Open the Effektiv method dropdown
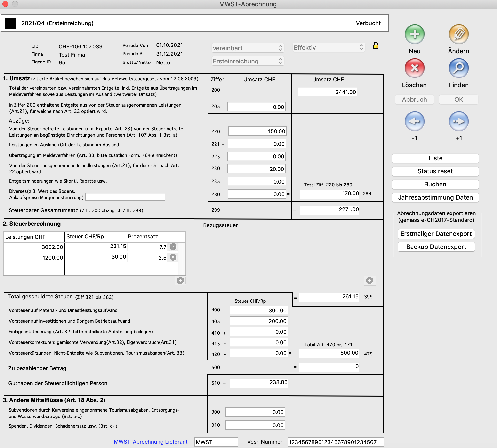This screenshot has height=448, width=497. click(x=329, y=47)
